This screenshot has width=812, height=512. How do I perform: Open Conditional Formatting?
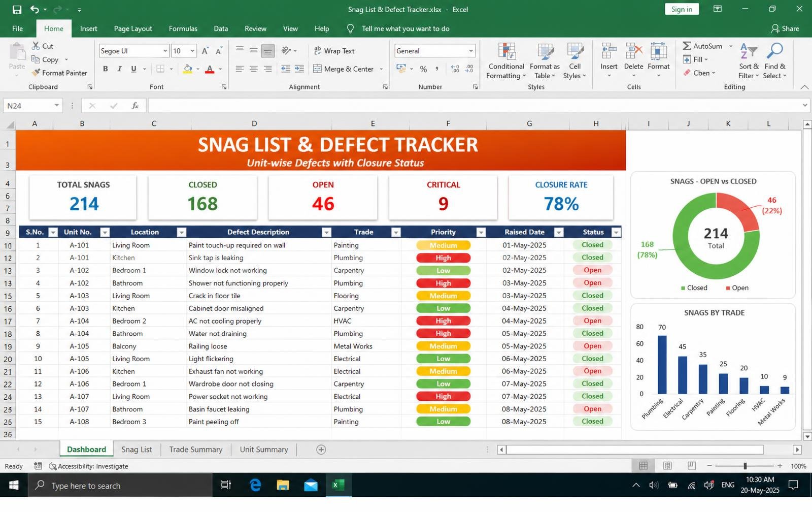coord(506,61)
